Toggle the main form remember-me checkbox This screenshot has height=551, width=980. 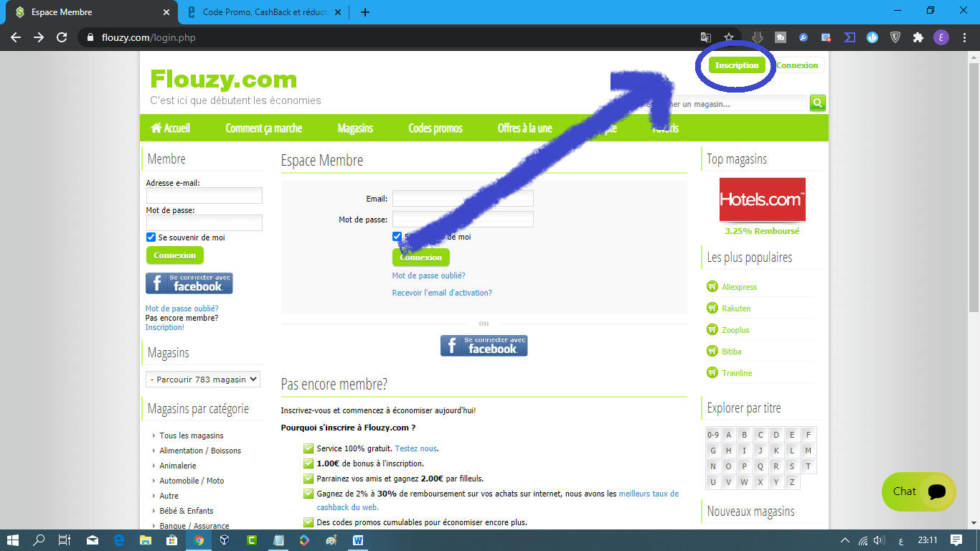[397, 237]
